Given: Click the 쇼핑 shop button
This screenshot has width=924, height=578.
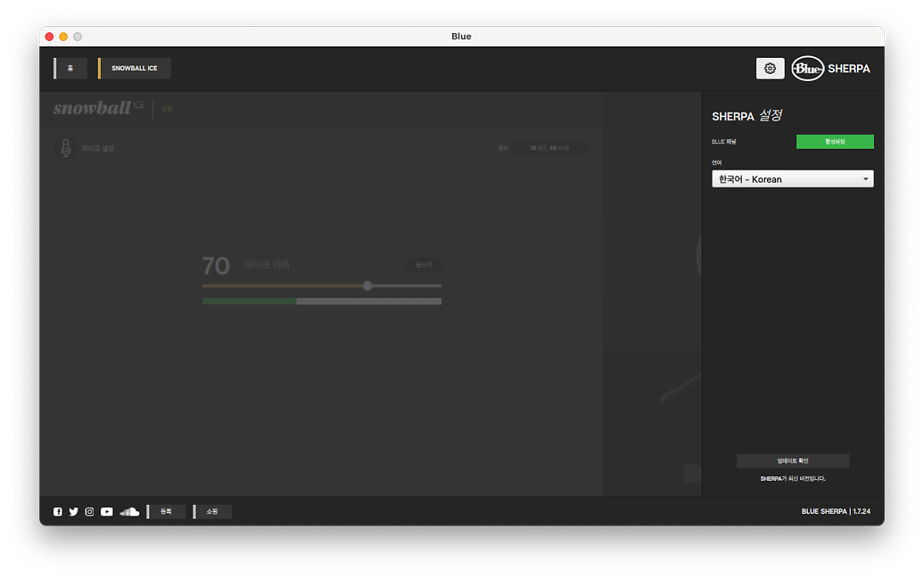Looking at the screenshot, I should point(212,512).
